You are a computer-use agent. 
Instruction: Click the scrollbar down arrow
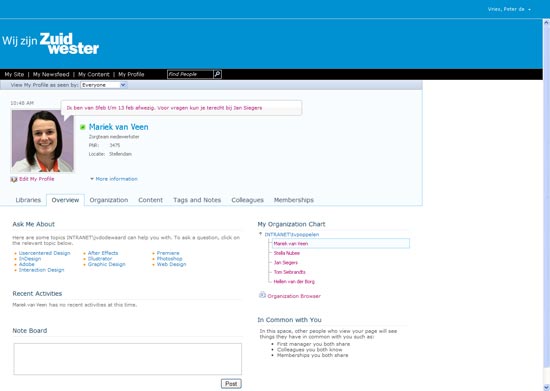click(546, 387)
